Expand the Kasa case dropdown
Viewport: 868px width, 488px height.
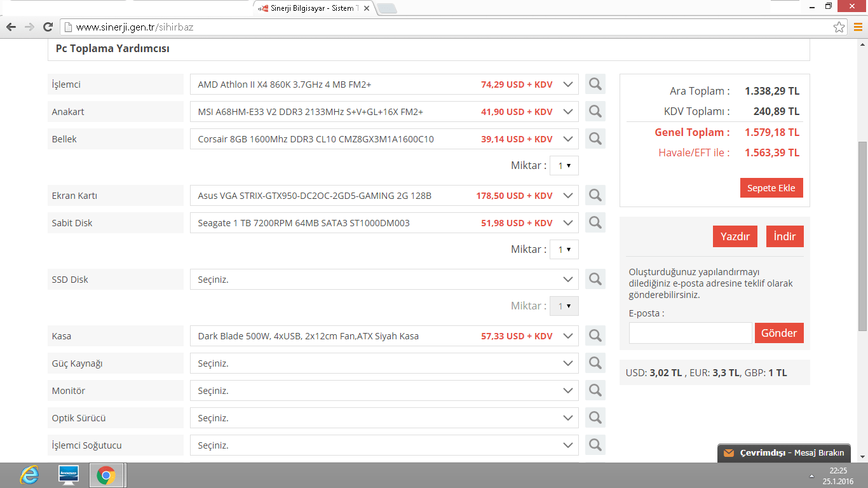click(384, 336)
